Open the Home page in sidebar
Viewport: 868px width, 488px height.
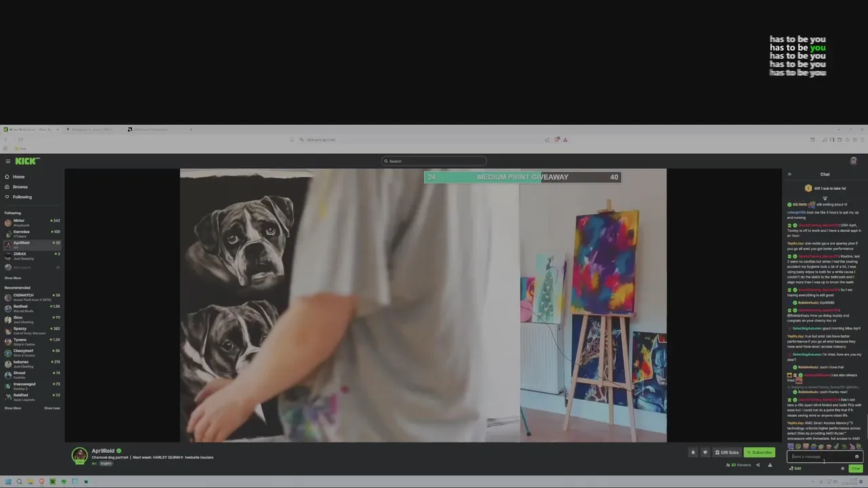pyautogui.click(x=14, y=177)
